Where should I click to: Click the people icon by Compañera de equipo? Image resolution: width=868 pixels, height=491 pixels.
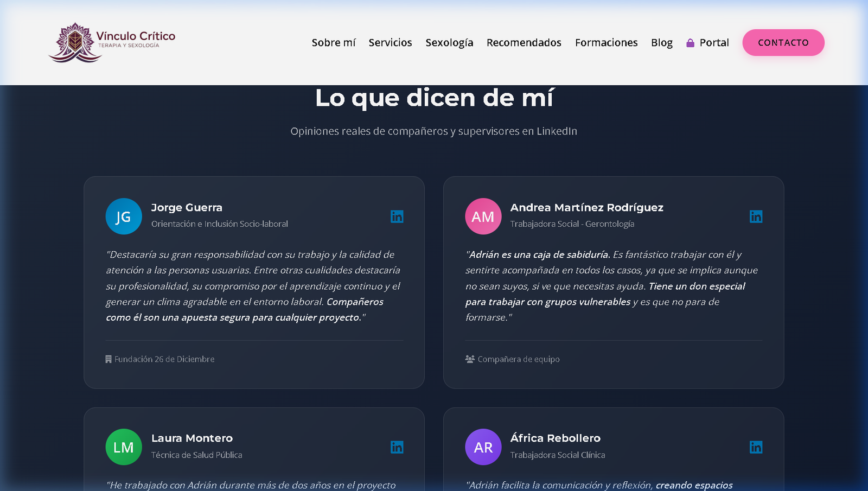pyautogui.click(x=470, y=359)
